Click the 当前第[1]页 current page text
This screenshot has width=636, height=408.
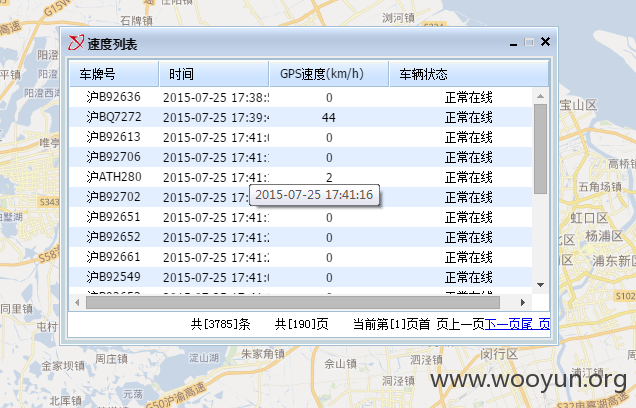click(386, 324)
